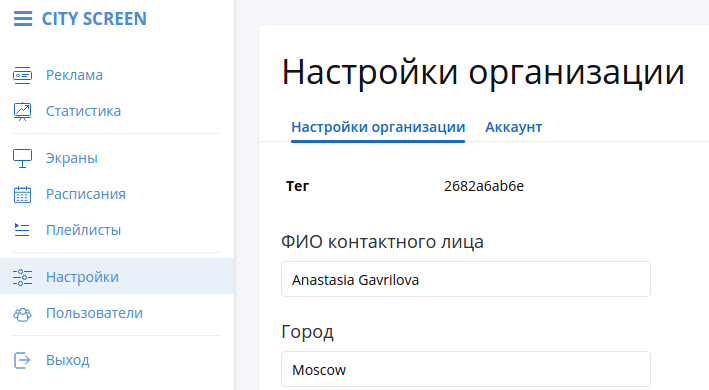
Task: Click the Город field label
Action: (307, 332)
